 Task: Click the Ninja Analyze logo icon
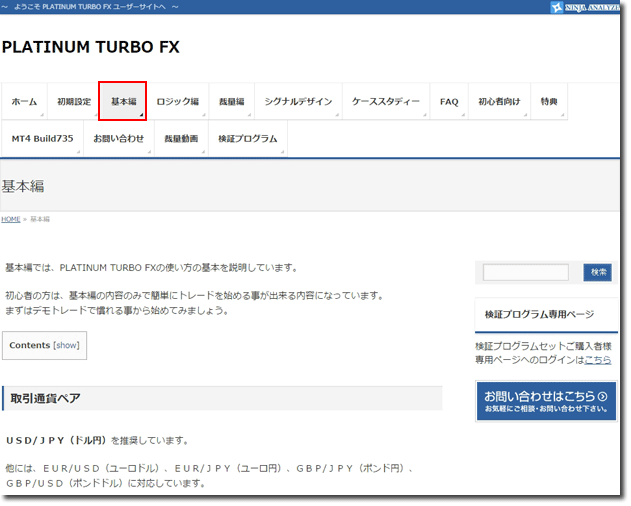(557, 7)
